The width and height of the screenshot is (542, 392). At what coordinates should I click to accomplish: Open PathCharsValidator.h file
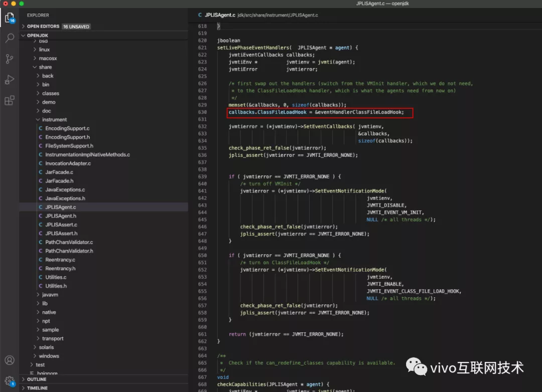[x=69, y=251]
